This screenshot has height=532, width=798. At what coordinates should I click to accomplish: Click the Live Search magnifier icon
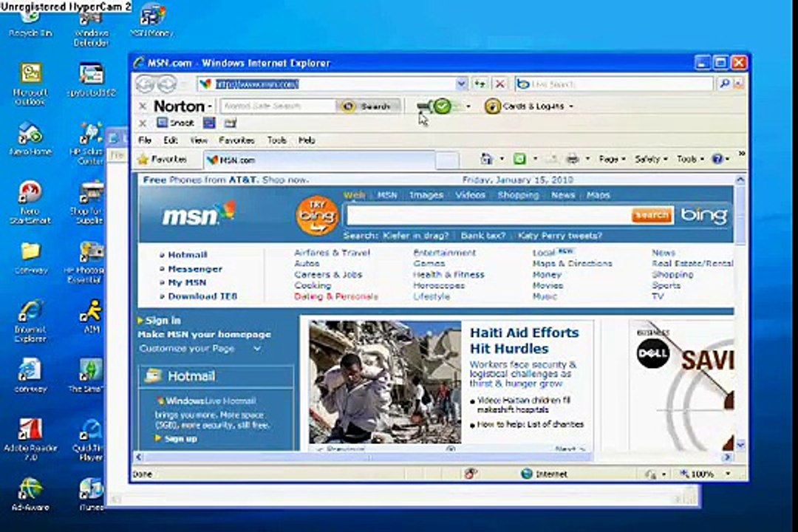(x=724, y=83)
